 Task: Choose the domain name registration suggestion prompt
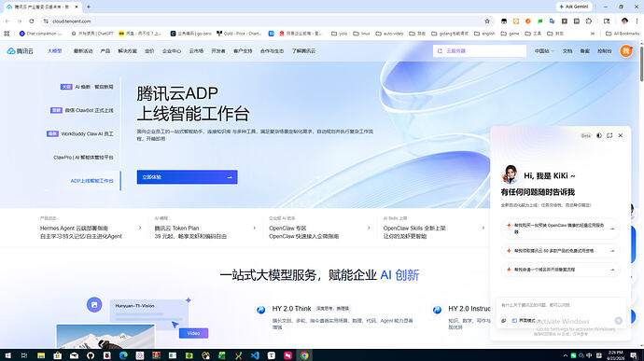click(560, 270)
